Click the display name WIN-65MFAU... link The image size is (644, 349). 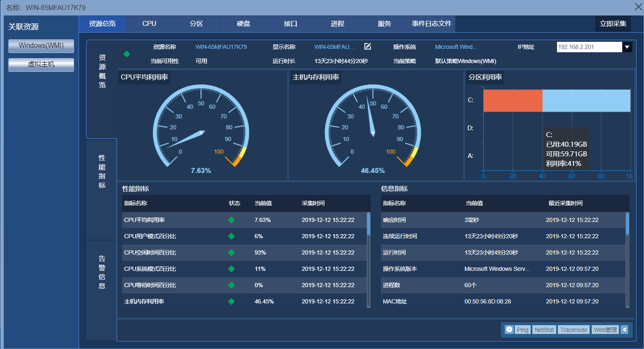pyautogui.click(x=335, y=47)
